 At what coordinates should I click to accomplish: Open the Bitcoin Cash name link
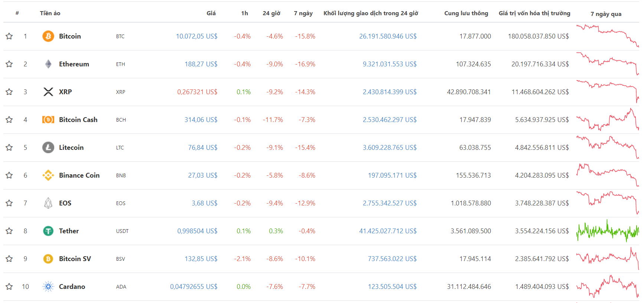[x=78, y=120]
